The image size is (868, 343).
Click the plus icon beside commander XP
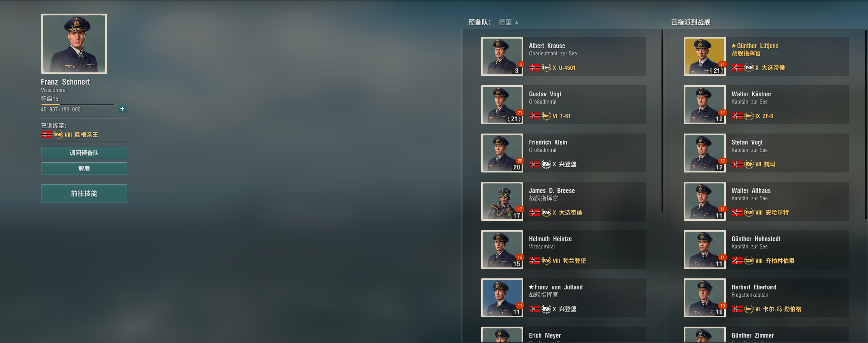(x=122, y=109)
